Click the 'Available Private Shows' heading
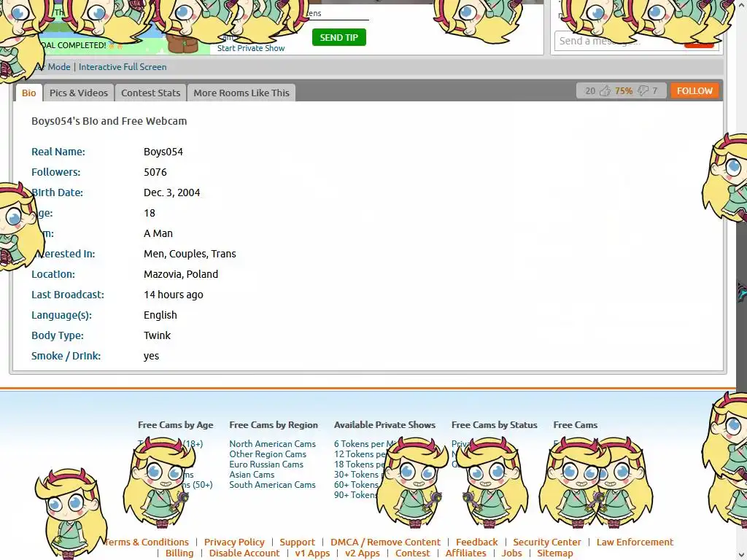Screen dimensions: 747x560 tap(385, 425)
